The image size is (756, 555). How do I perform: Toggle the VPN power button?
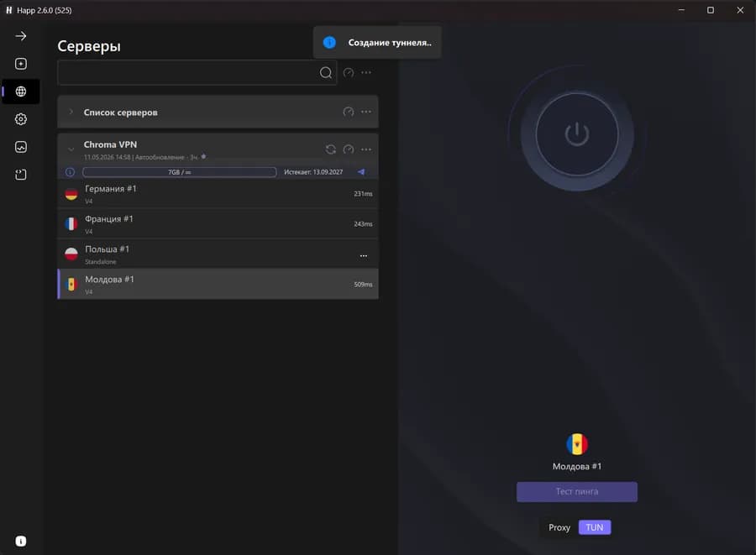pyautogui.click(x=576, y=134)
